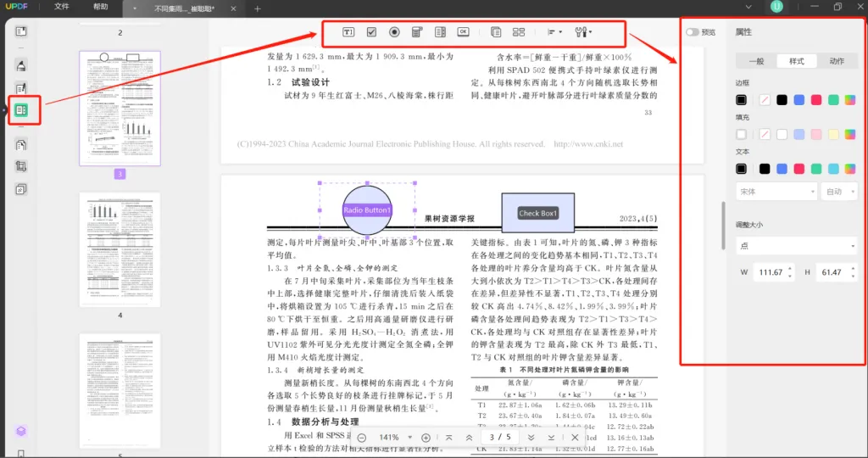
Task: Switch to the 一般 properties tab
Action: 756,61
